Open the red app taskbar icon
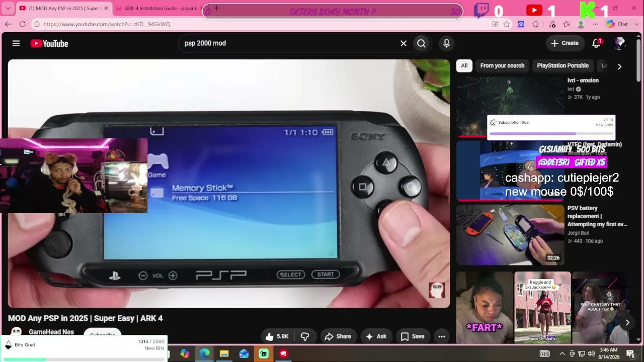Image resolution: width=644 pixels, height=362 pixels. point(283,353)
